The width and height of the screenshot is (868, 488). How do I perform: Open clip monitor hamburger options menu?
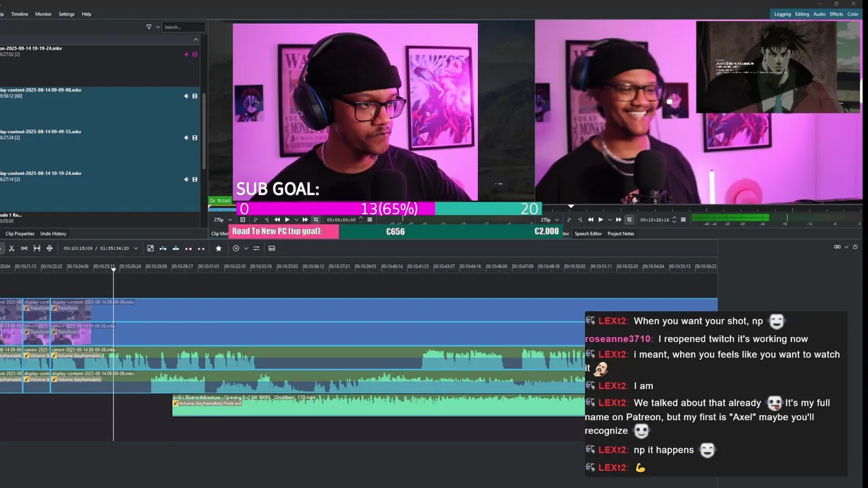(370, 220)
